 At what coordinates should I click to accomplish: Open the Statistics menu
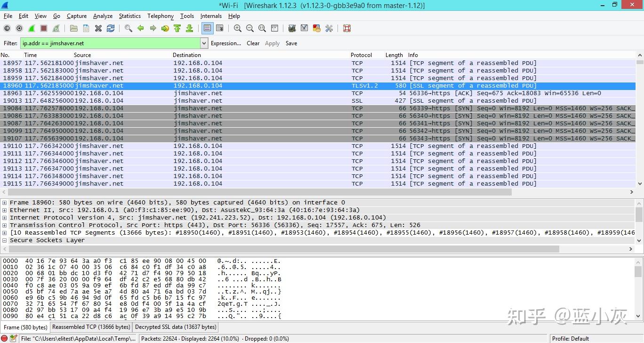click(130, 16)
